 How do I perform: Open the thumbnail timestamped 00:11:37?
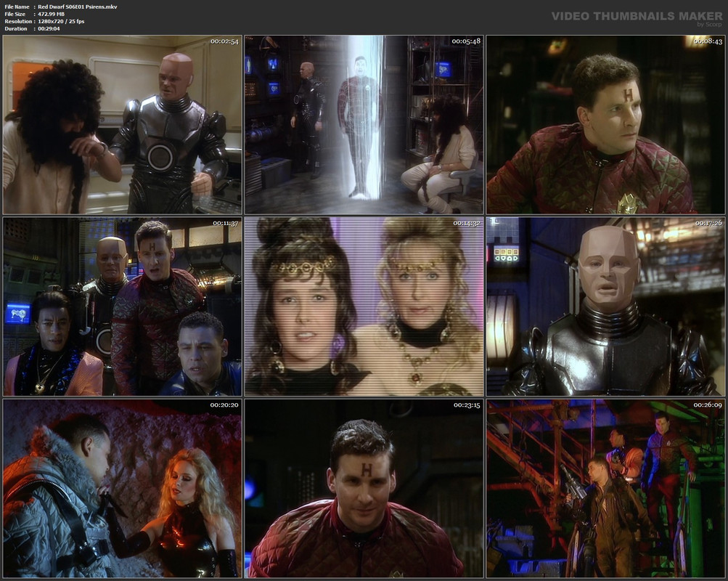point(122,306)
